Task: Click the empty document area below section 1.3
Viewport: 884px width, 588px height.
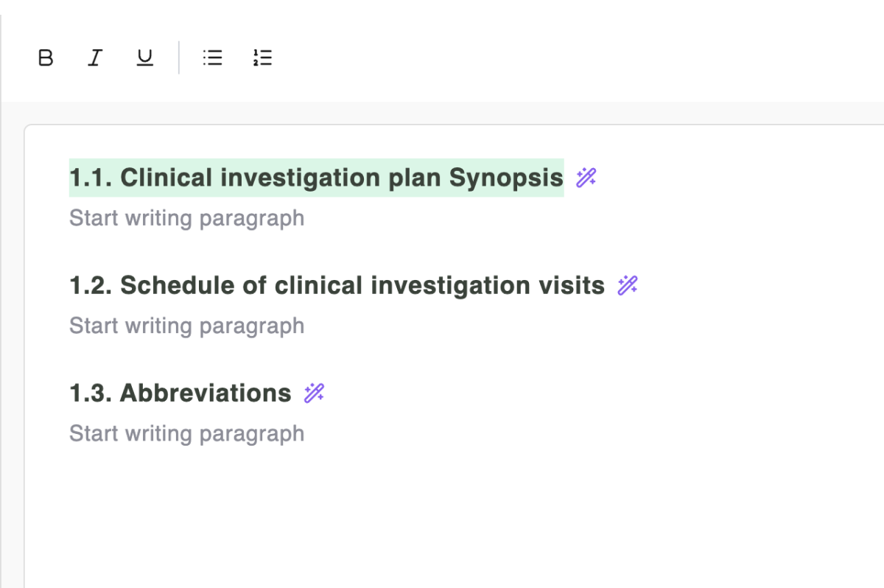Action: pos(442,508)
